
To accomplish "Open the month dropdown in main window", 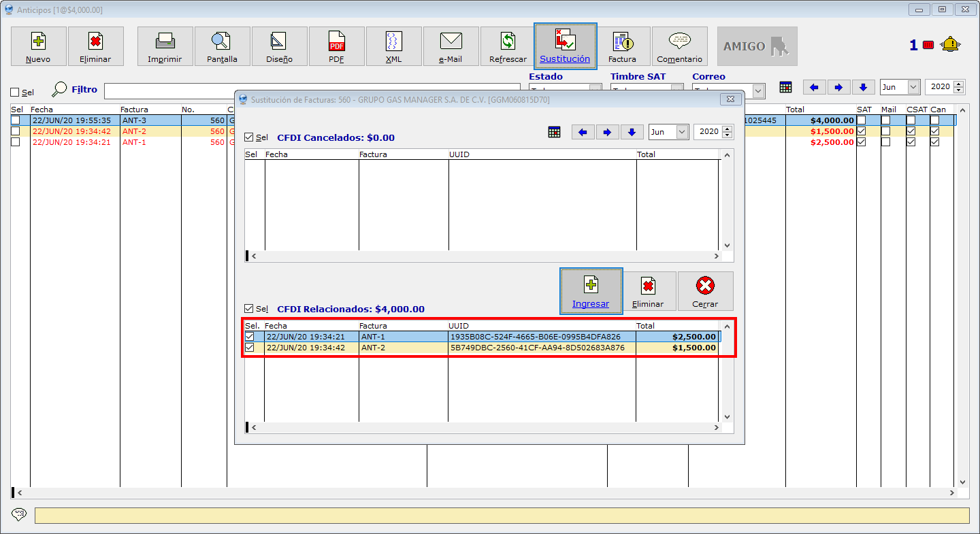I will pyautogui.click(x=913, y=87).
